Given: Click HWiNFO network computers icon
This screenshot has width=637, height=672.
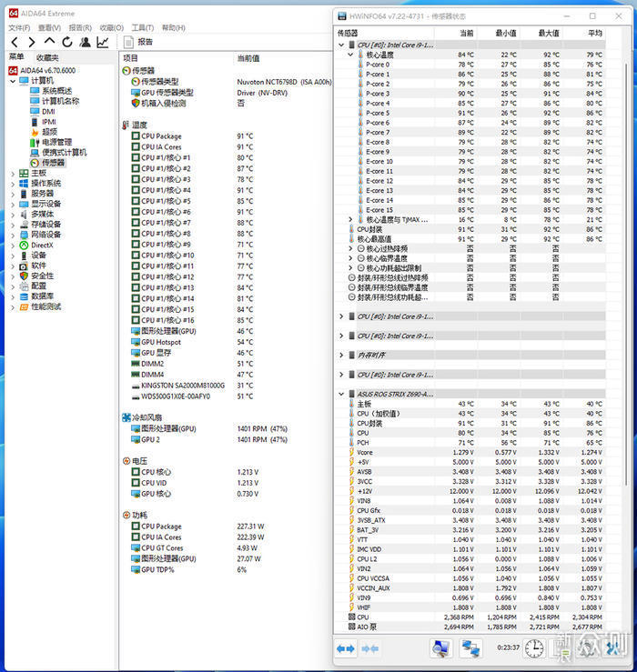Looking at the screenshot, I should (x=470, y=648).
